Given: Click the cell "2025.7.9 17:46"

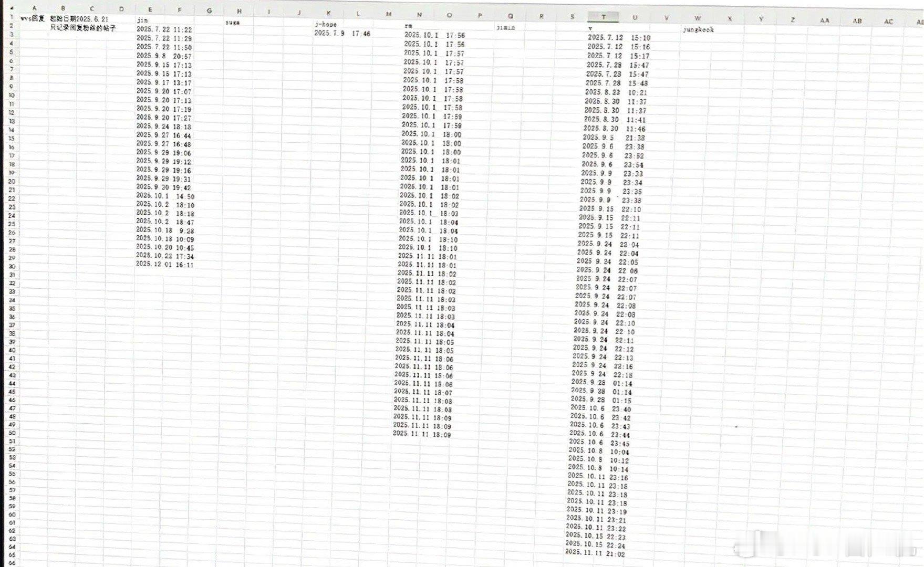Looking at the screenshot, I should [342, 34].
